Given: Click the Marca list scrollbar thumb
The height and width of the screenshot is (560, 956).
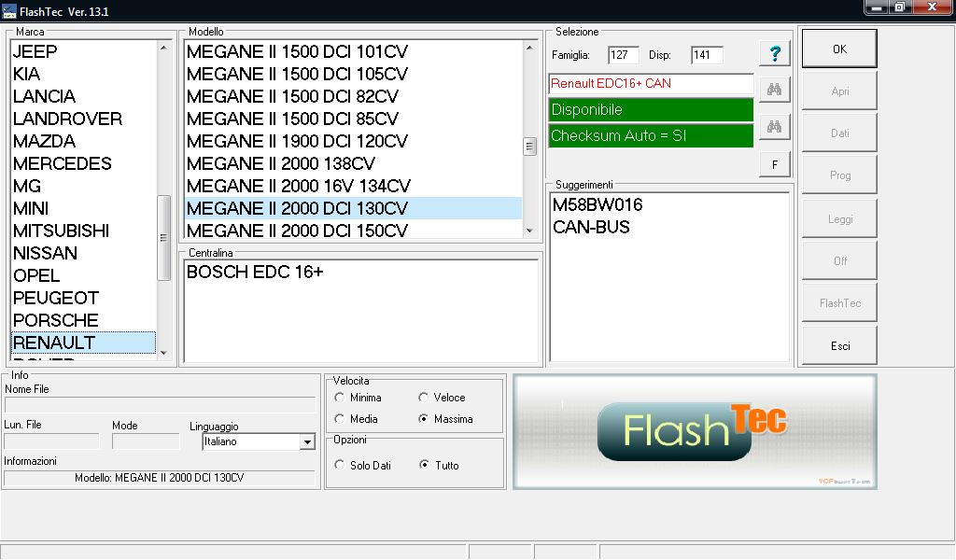Looking at the screenshot, I should tap(163, 238).
